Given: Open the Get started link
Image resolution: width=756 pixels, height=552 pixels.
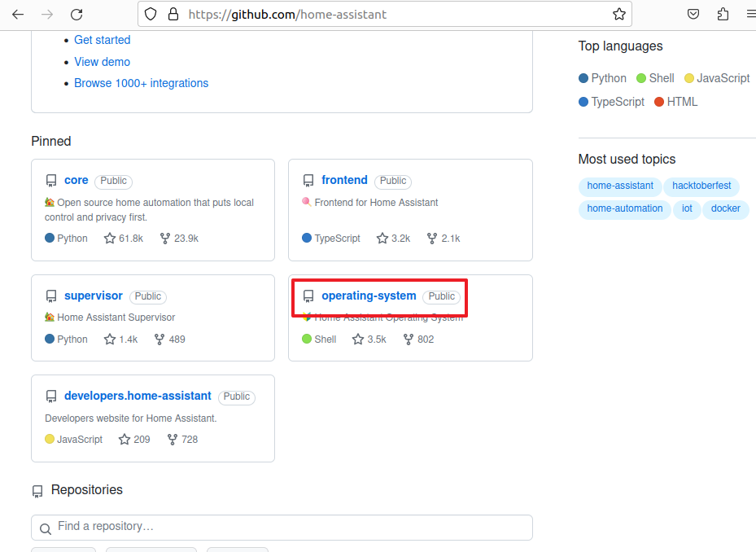Looking at the screenshot, I should (x=103, y=40).
